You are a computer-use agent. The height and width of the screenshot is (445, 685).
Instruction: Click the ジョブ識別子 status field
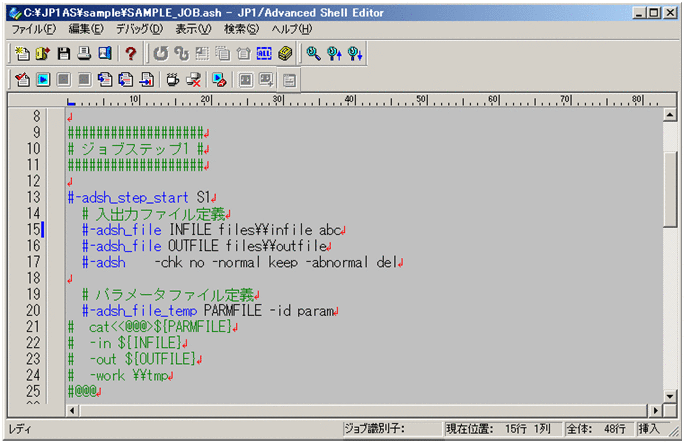click(391, 429)
